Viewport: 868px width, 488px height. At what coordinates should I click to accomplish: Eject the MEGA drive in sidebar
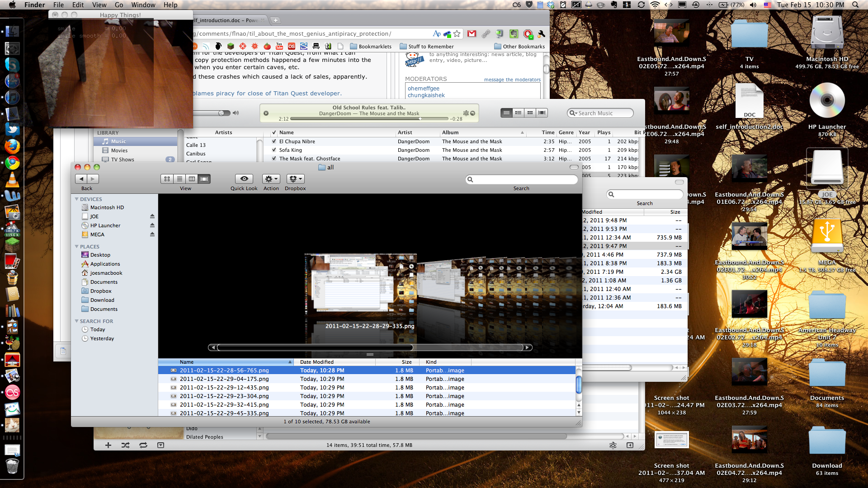click(152, 235)
